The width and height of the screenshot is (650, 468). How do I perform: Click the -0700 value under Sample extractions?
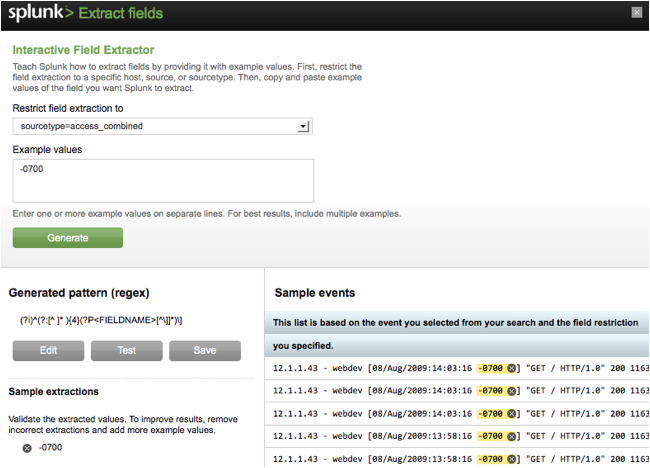[50, 448]
